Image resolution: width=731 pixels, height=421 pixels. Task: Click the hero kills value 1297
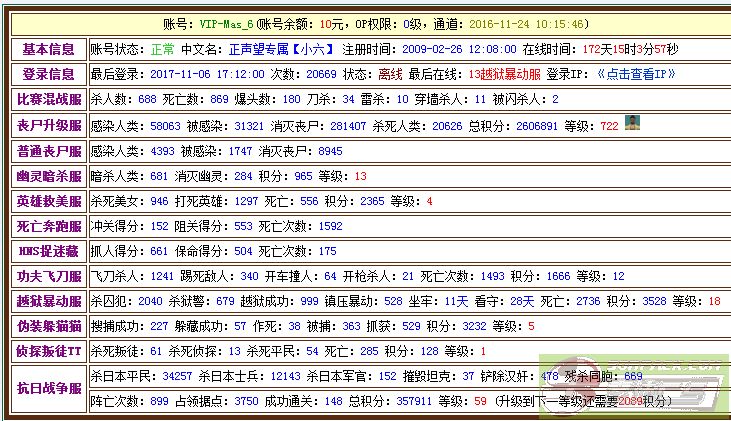click(247, 201)
